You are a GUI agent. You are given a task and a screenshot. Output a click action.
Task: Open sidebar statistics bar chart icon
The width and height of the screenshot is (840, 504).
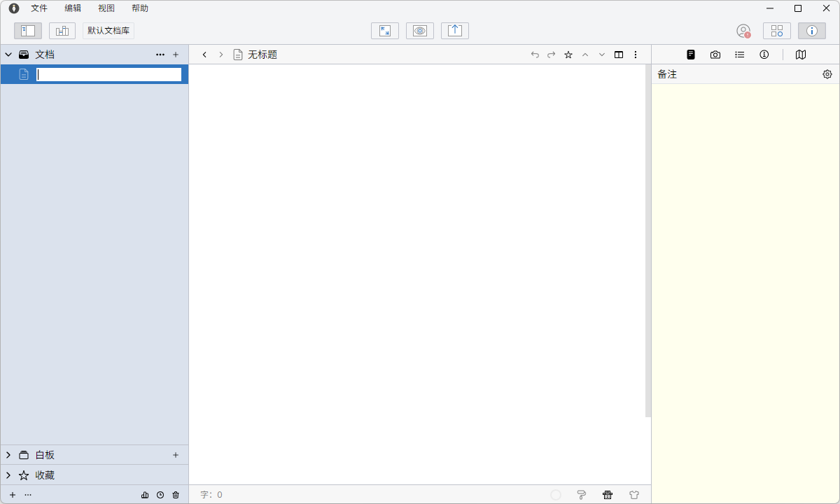(x=145, y=495)
